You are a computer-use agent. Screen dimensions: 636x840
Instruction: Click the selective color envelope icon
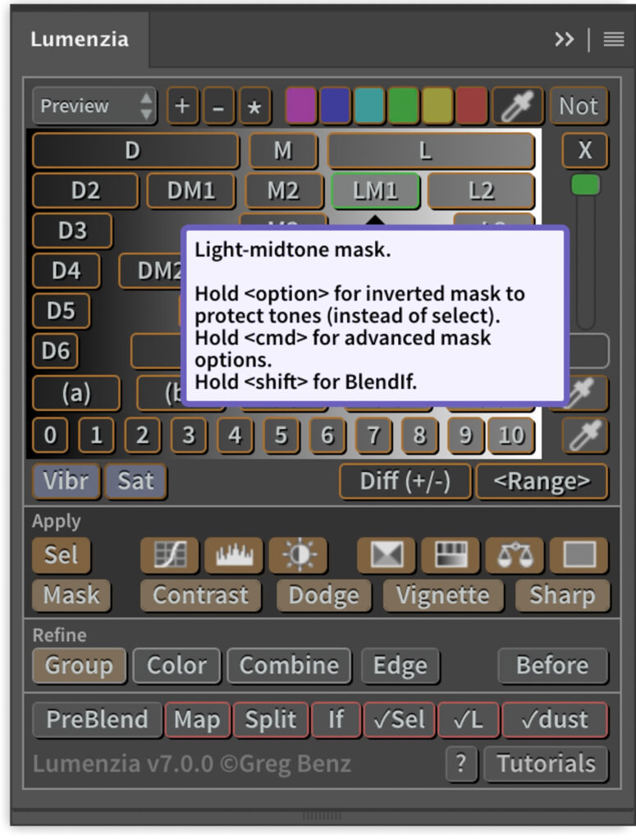[387, 555]
